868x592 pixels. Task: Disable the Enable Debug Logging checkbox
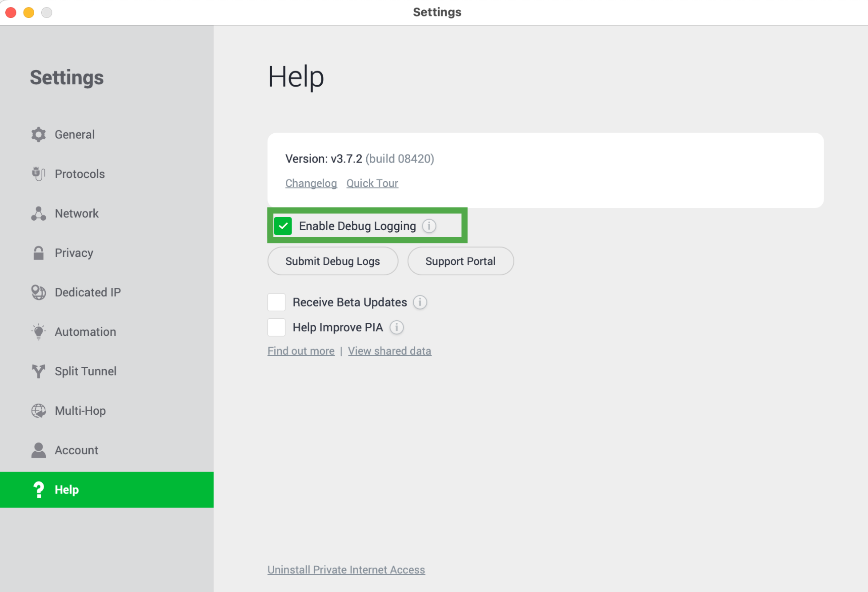point(283,226)
